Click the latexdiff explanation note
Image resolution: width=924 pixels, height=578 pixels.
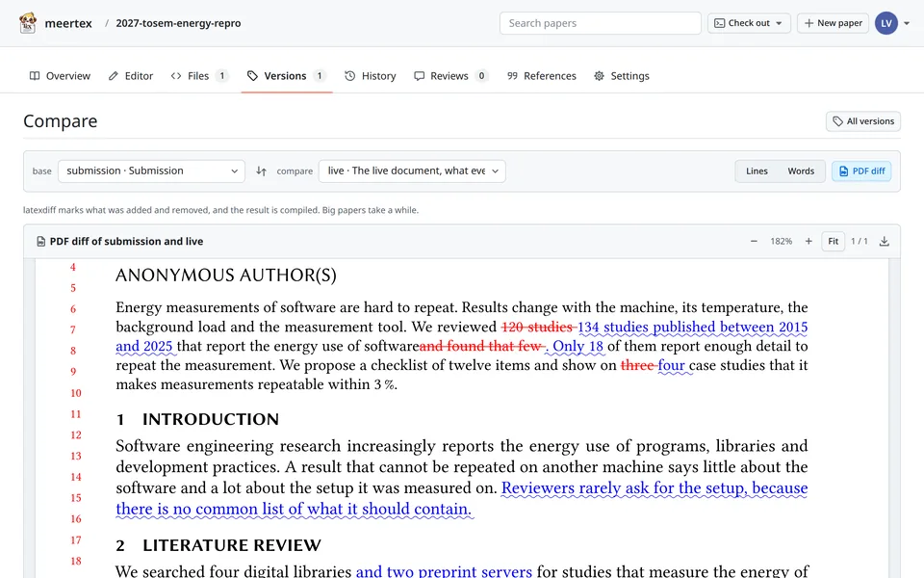click(221, 210)
